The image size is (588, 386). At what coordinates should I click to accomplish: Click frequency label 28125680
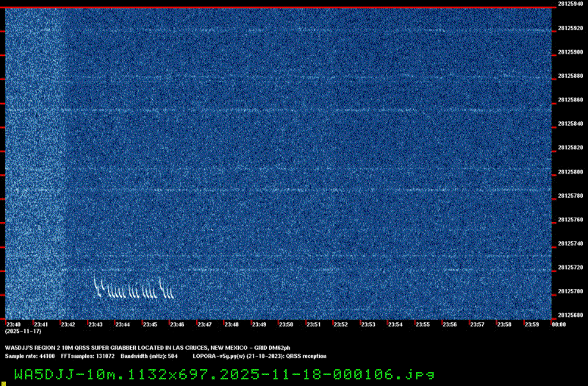tap(570, 315)
